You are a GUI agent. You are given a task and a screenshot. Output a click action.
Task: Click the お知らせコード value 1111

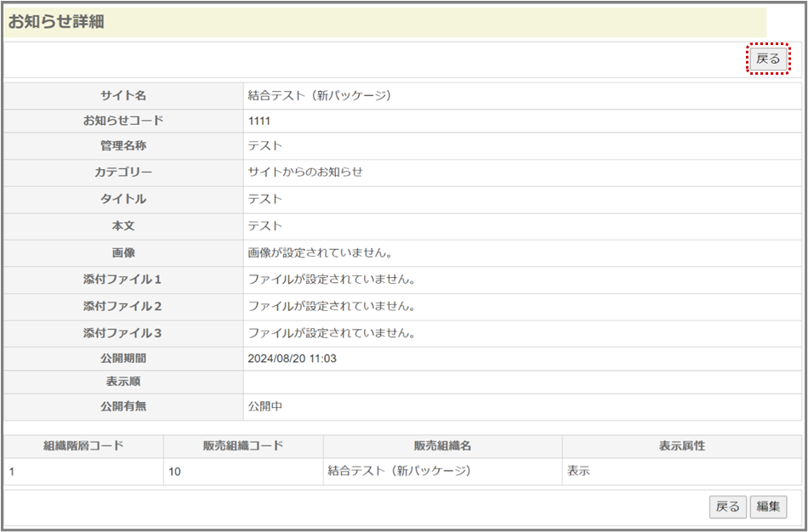point(259,121)
